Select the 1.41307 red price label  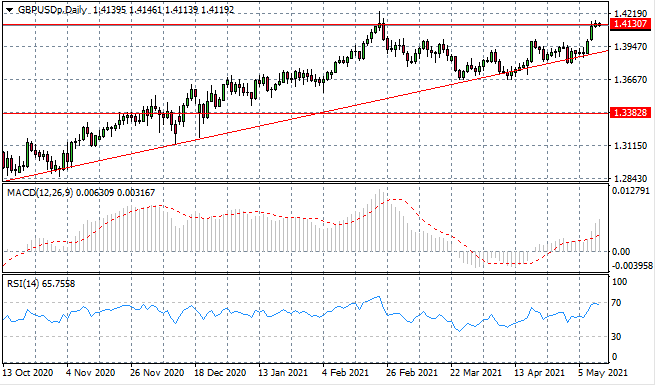(x=631, y=24)
